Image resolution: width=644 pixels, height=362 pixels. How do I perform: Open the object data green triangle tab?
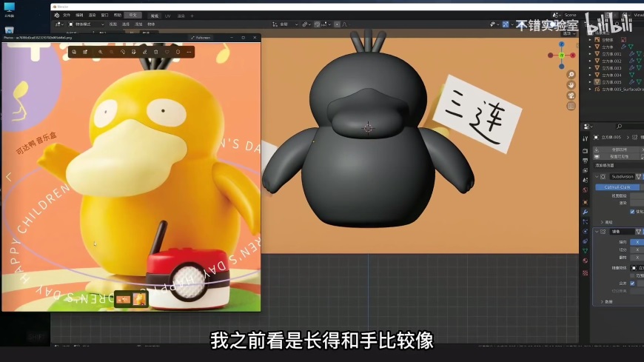tap(586, 251)
